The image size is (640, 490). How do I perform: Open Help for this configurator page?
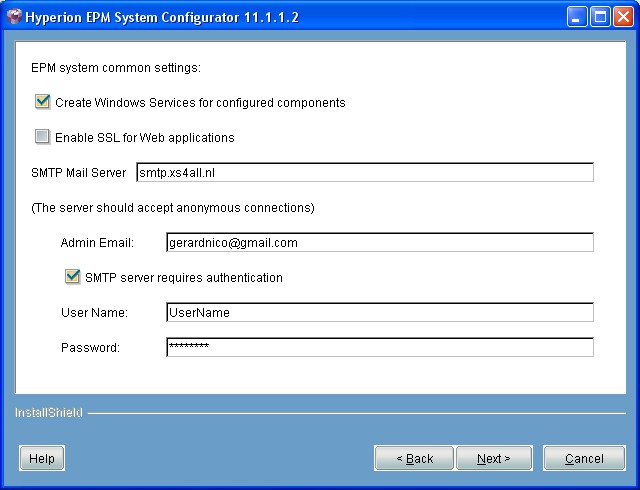coord(42,458)
